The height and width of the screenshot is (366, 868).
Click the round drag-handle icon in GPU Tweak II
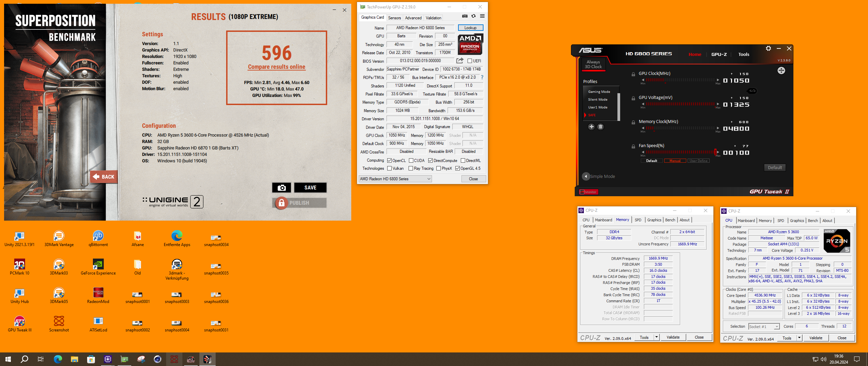[781, 70]
